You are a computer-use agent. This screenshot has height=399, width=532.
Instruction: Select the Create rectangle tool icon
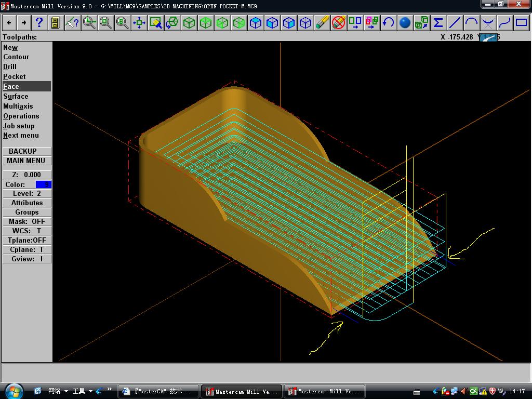(521, 22)
